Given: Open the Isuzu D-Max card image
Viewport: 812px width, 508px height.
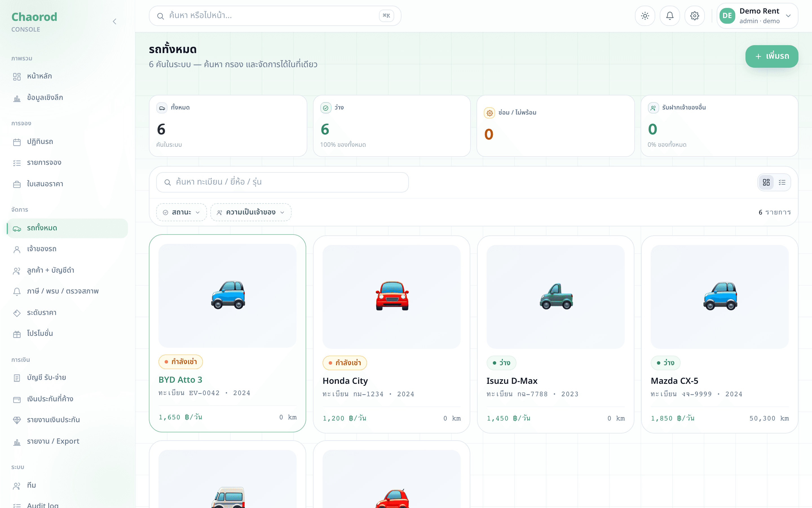Looking at the screenshot, I should [x=555, y=297].
